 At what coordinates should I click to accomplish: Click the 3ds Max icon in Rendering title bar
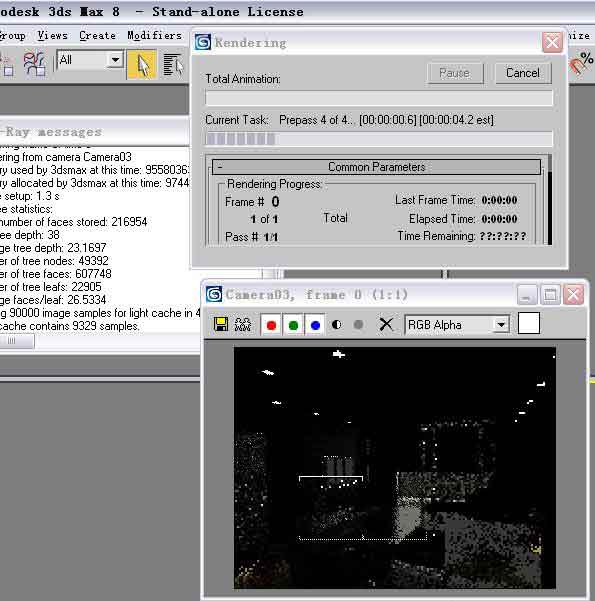click(x=203, y=42)
